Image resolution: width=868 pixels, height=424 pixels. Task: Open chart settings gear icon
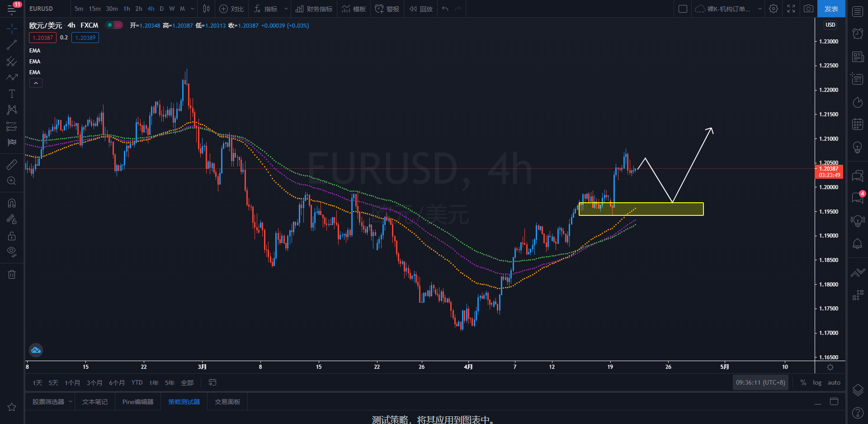pyautogui.click(x=774, y=9)
